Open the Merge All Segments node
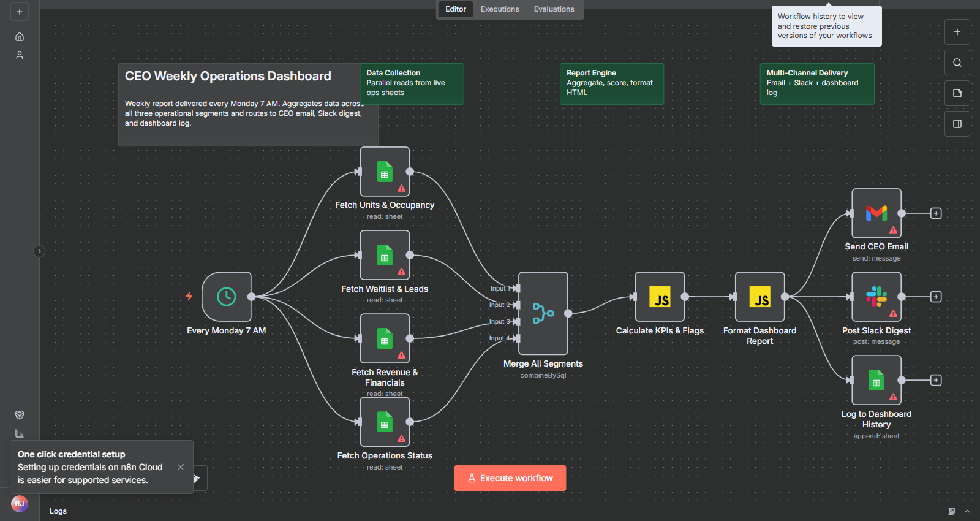 pyautogui.click(x=543, y=313)
